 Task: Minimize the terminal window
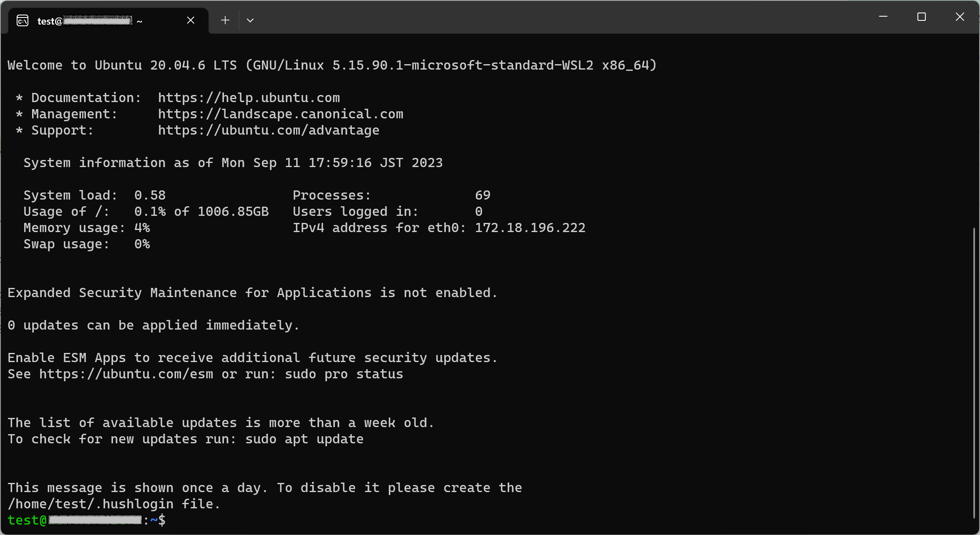tap(883, 17)
